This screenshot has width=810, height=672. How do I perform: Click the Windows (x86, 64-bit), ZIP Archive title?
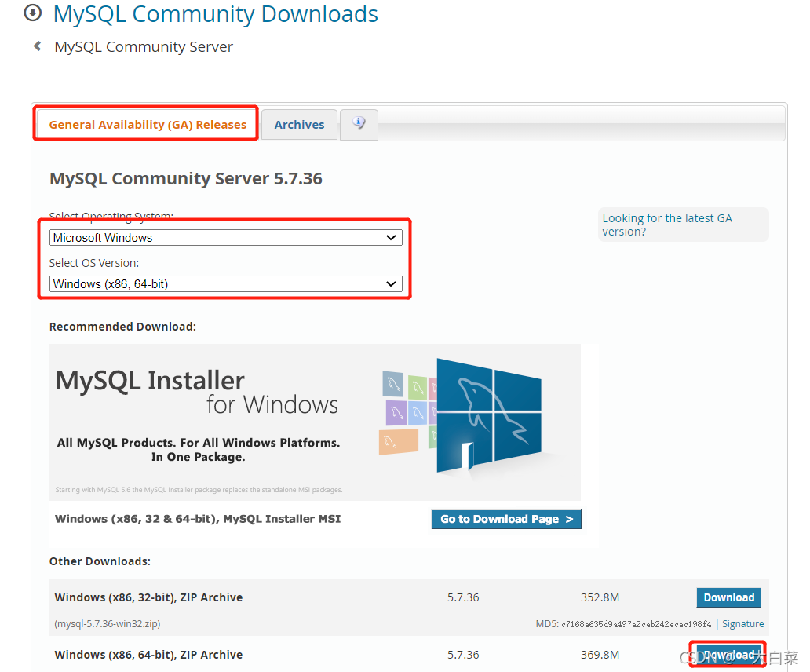point(149,655)
